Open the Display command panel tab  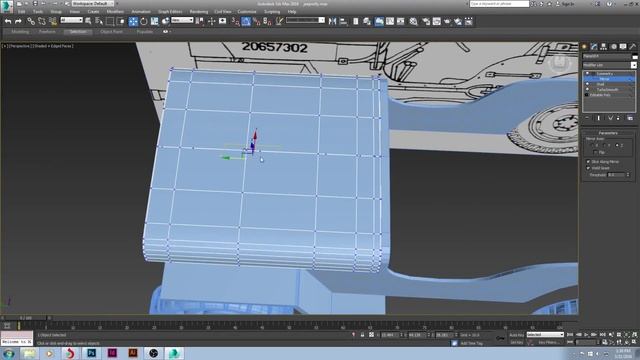(x=623, y=47)
